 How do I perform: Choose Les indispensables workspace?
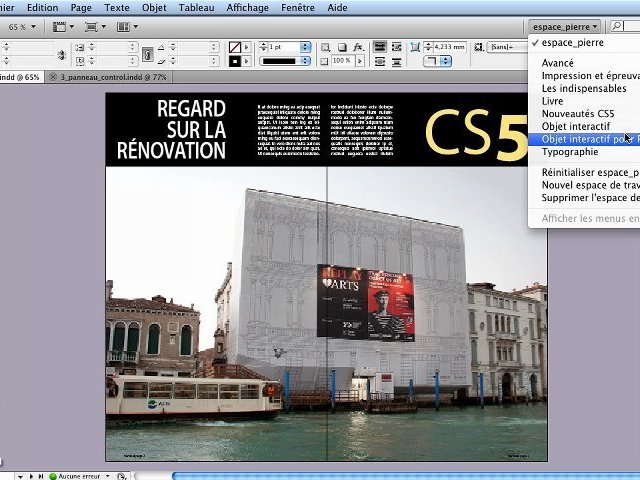pos(584,88)
